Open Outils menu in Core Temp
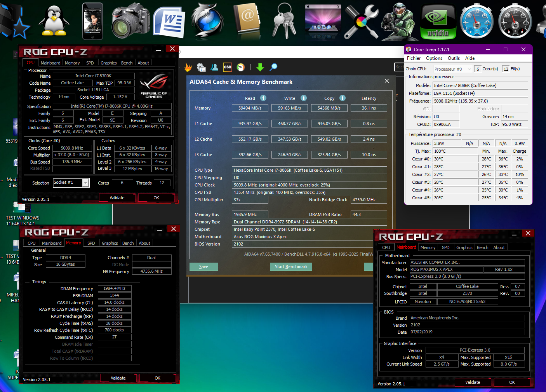 point(454,58)
